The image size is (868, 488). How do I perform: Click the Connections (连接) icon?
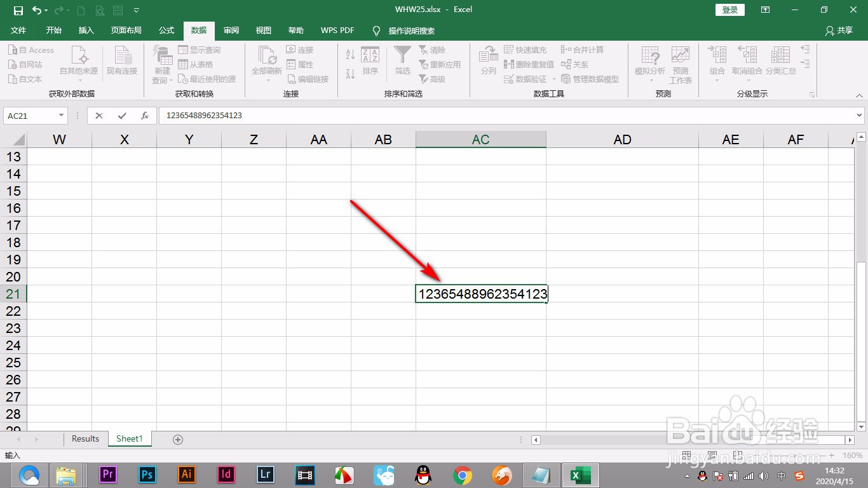click(x=291, y=50)
